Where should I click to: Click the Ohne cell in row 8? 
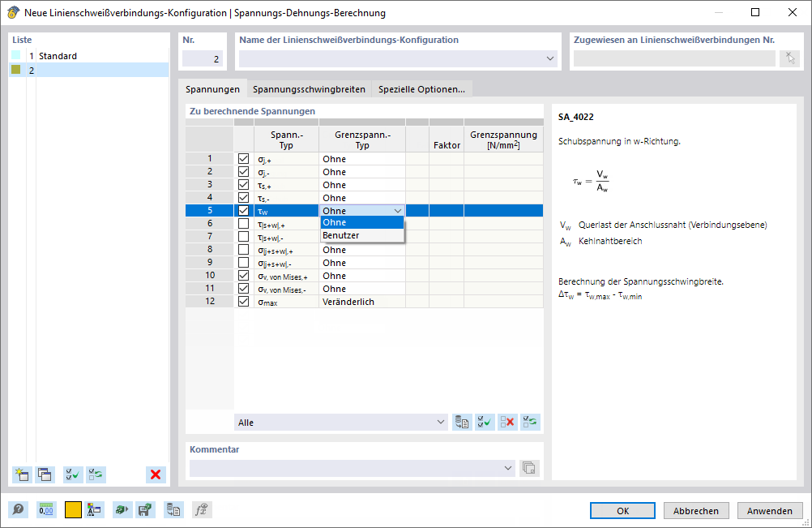pyautogui.click(x=362, y=250)
